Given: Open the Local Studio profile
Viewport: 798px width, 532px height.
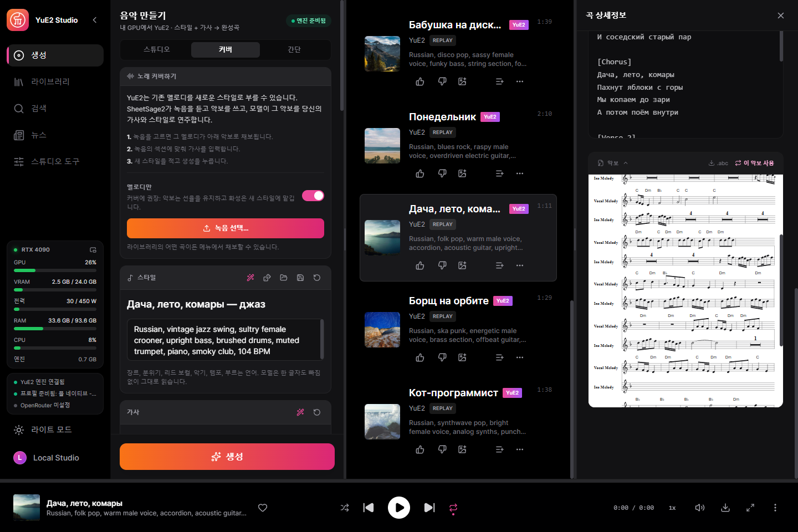Looking at the screenshot, I should tap(55, 458).
